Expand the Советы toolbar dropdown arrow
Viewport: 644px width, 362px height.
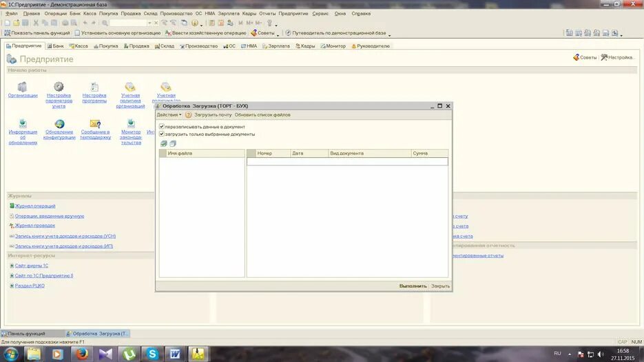(x=278, y=34)
